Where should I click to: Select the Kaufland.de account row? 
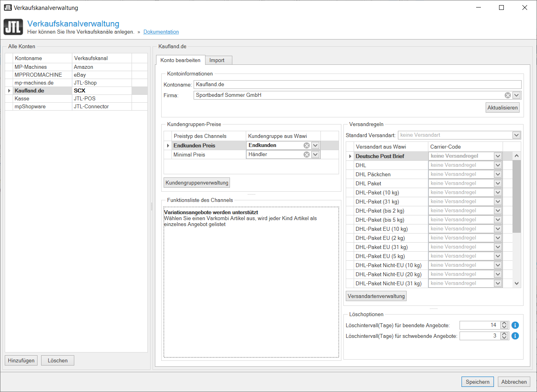[76, 91]
